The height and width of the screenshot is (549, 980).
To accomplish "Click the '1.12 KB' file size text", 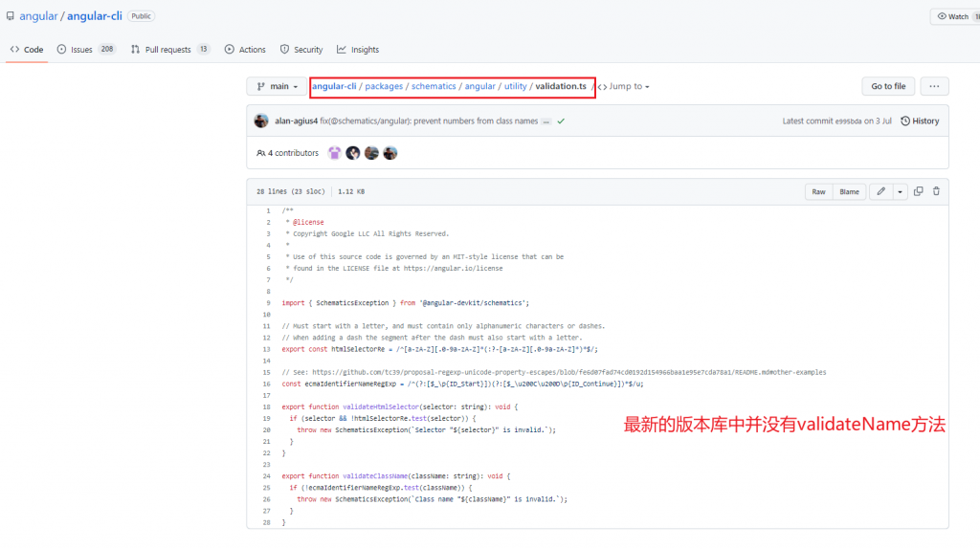I will tap(351, 191).
